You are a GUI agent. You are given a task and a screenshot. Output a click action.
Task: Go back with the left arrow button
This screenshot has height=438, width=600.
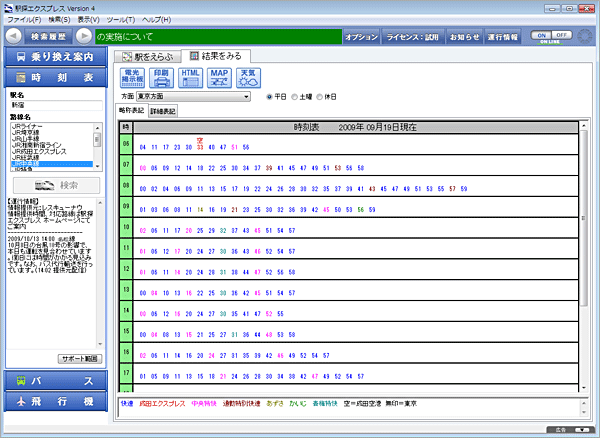(x=13, y=36)
